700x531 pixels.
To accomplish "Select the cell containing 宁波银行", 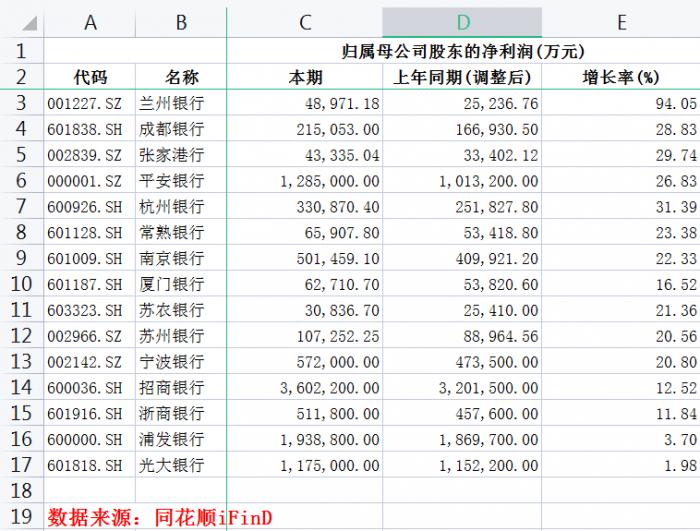I will pyautogui.click(x=181, y=362).
